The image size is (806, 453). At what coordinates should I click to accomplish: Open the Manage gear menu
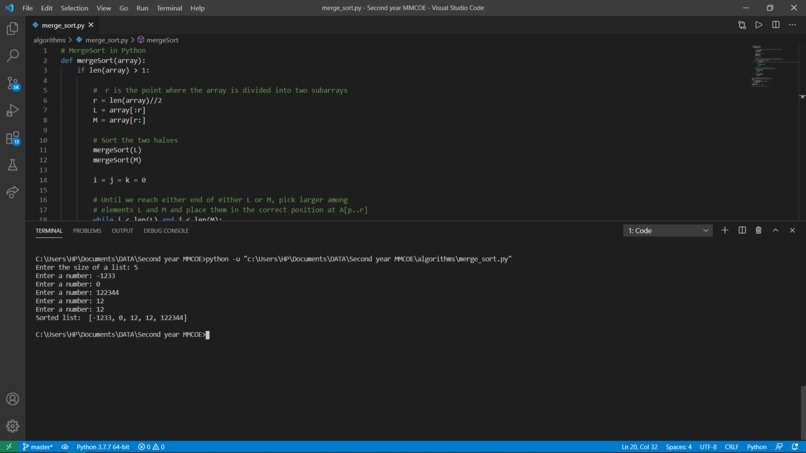click(x=12, y=426)
